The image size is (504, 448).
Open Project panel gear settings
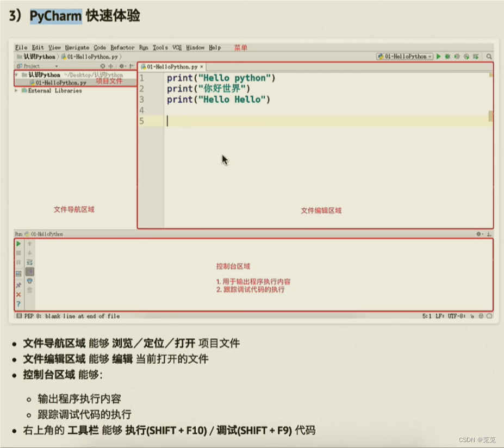(x=122, y=66)
